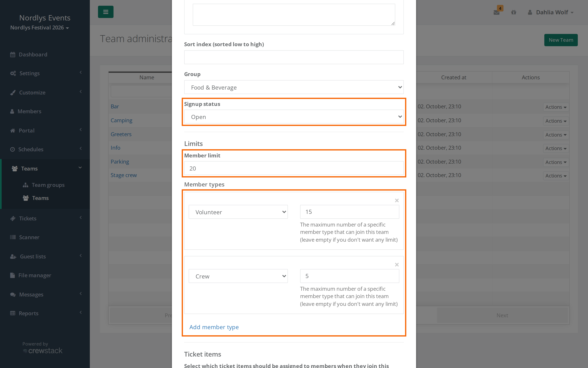Click the Add member type link
Viewport: 588px width, 368px height.
point(214,327)
